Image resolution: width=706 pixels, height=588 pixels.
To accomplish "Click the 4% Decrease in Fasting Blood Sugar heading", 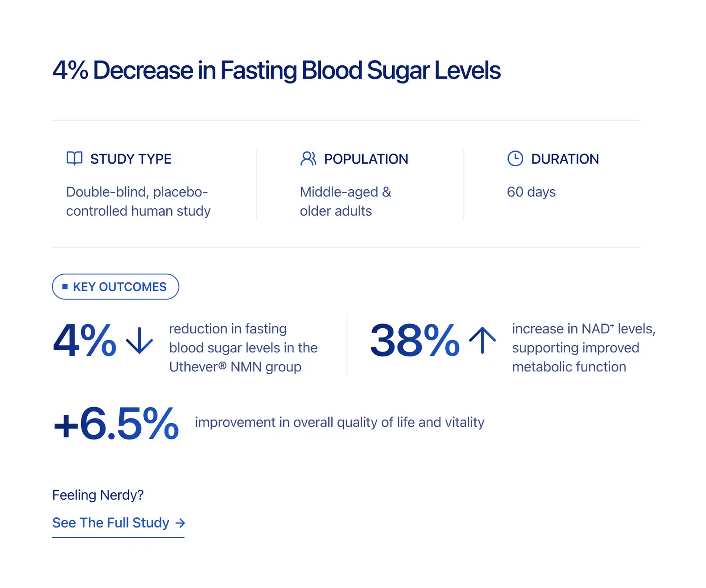I will [x=276, y=71].
